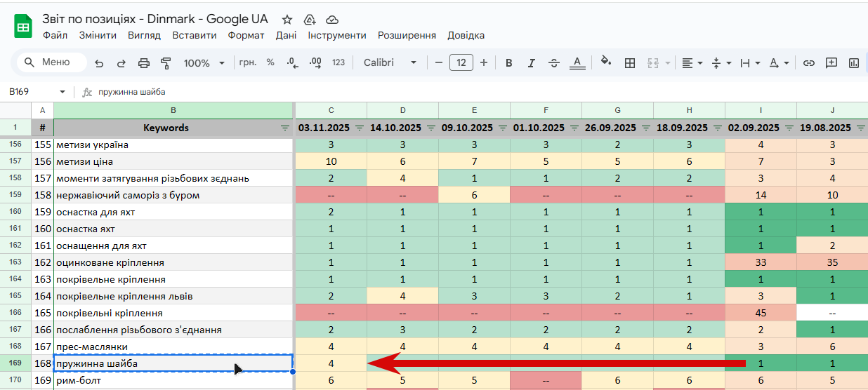Decrease the font size with minus

tap(439, 62)
